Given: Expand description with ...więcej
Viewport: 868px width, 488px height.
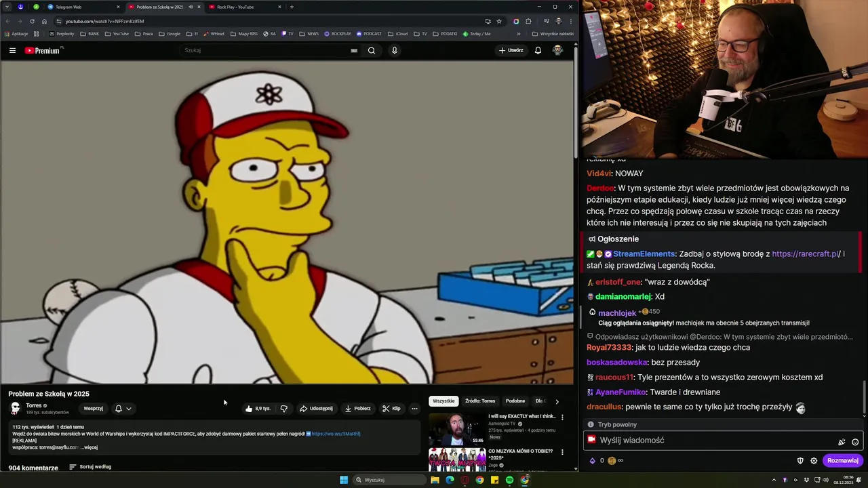Looking at the screenshot, I should 89,447.
